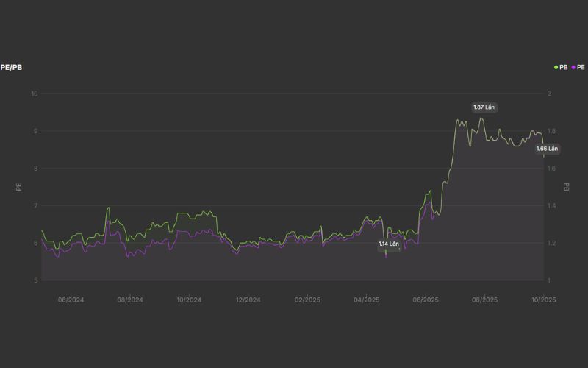Click the 02/2025 x-axis date label

point(307,300)
